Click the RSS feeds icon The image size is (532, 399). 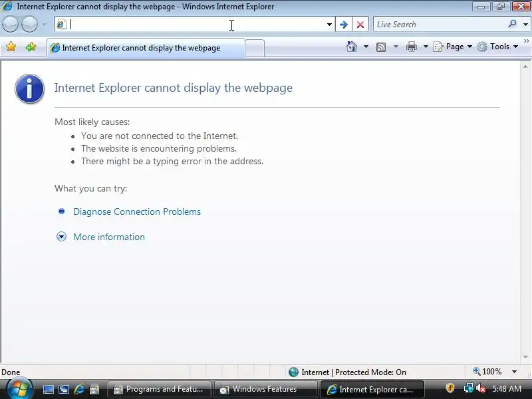tap(381, 47)
